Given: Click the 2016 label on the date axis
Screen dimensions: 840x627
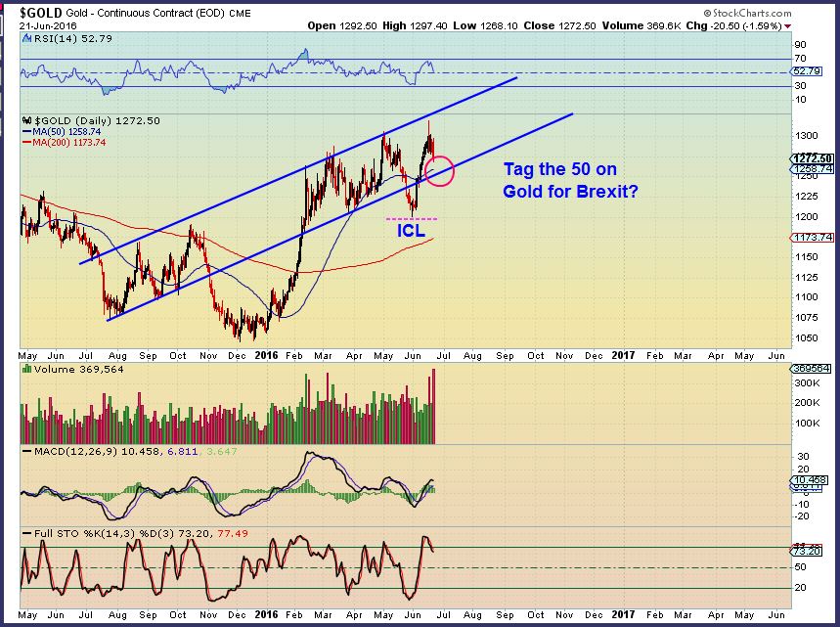Looking at the screenshot, I should [266, 356].
